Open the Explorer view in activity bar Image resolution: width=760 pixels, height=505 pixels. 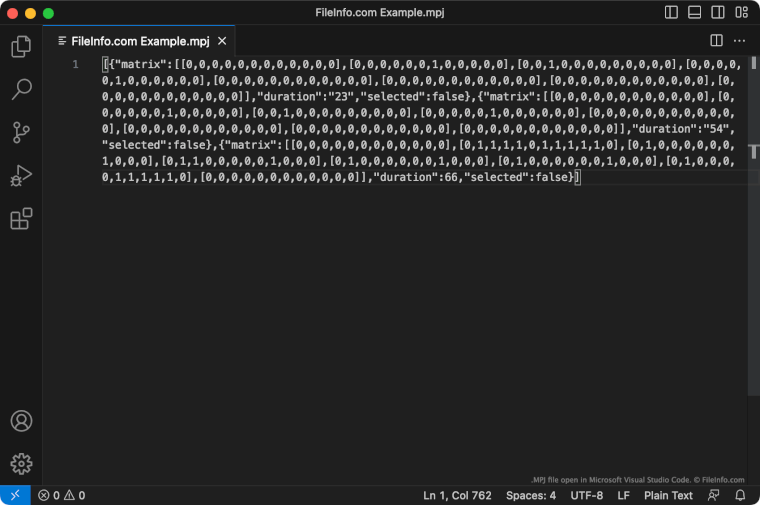pyautogui.click(x=21, y=46)
